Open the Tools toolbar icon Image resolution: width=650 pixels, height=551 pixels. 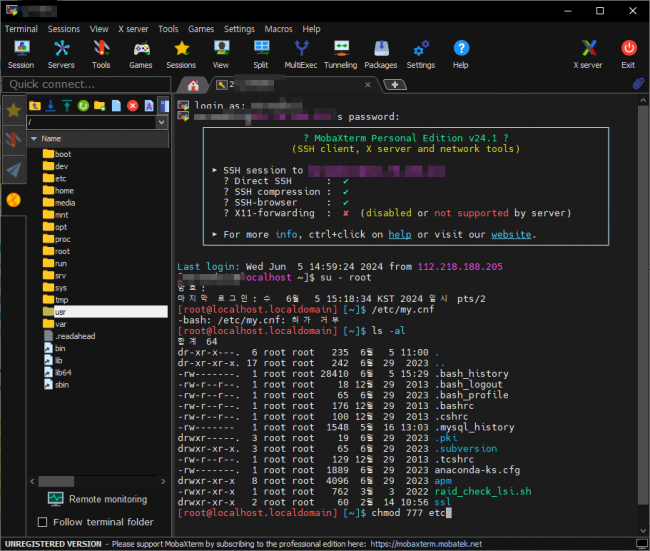click(x=101, y=54)
